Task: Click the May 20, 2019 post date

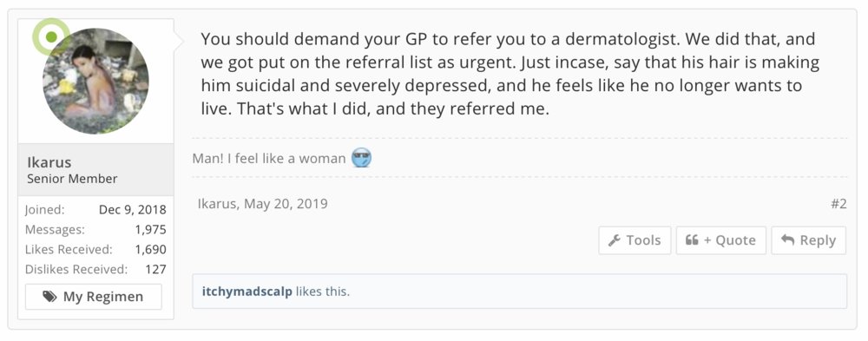Action: (286, 204)
